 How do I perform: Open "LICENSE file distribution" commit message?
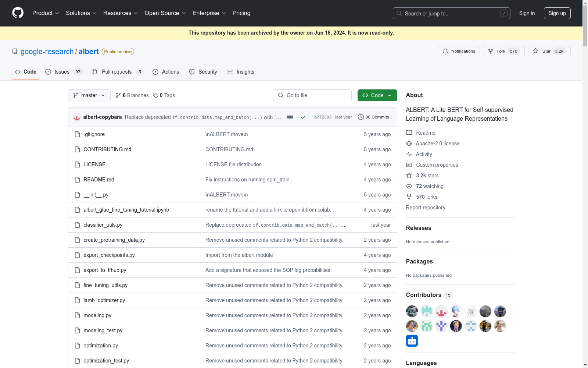point(234,164)
